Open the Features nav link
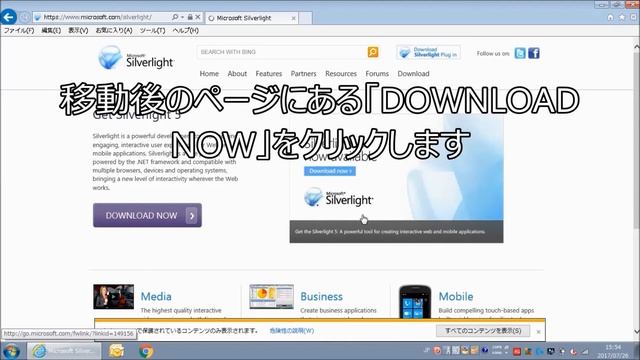This screenshot has height=360, width=640. coord(269,73)
